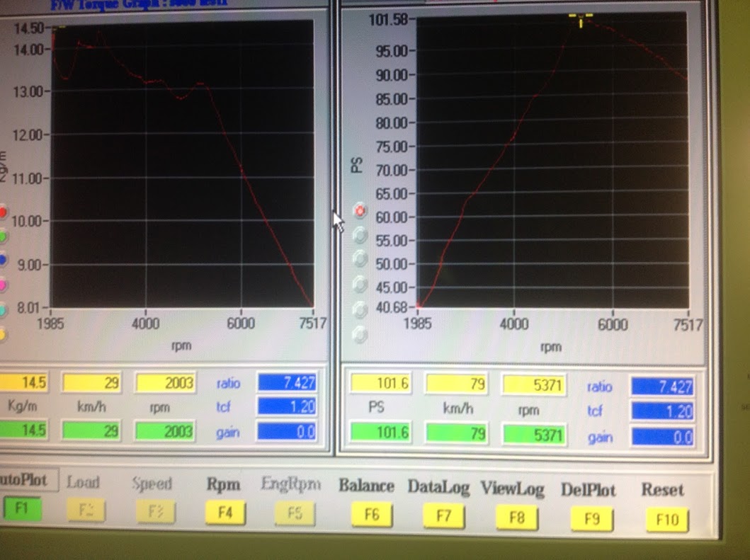Screen dimensions: 750x560
Task: Click the 'tcf' label in the power panel
Action: (595, 411)
